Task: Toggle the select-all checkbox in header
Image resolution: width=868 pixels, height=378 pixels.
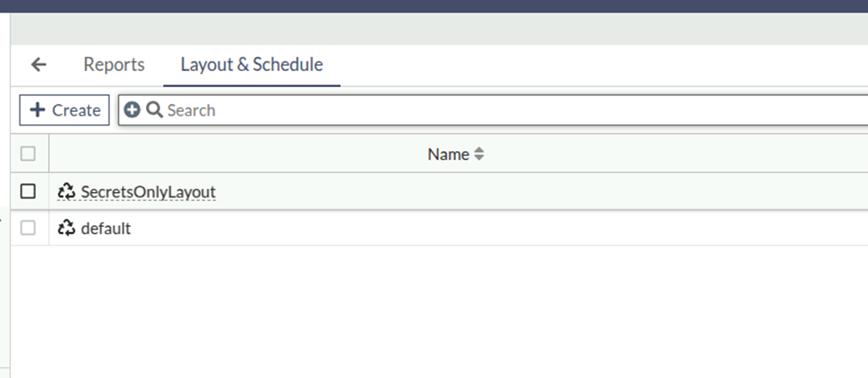Action: (x=28, y=153)
